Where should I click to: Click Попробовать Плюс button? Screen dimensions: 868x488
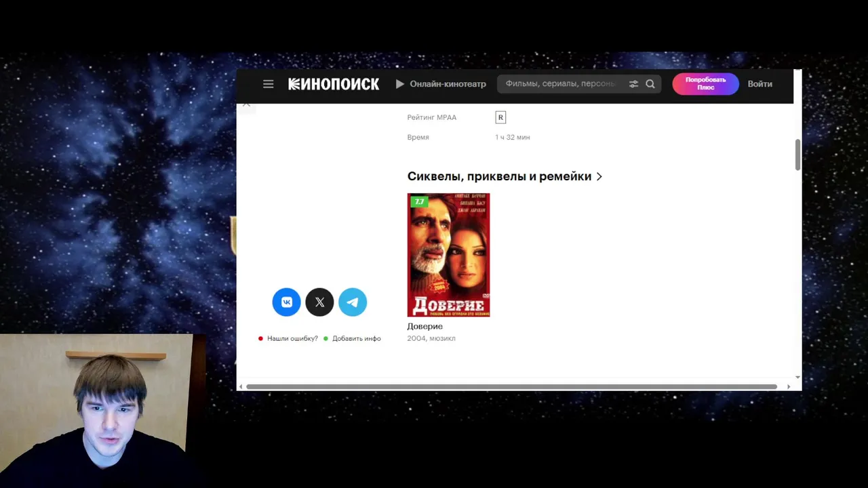click(705, 84)
